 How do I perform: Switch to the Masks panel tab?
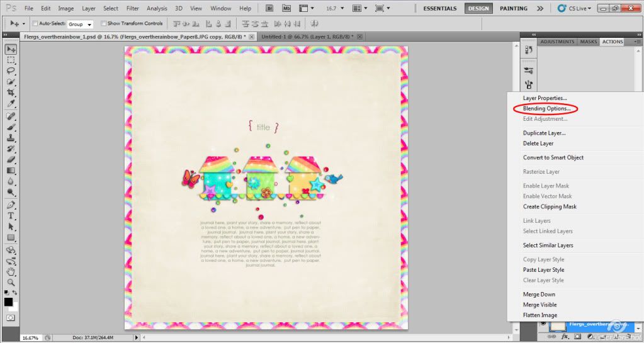point(588,42)
